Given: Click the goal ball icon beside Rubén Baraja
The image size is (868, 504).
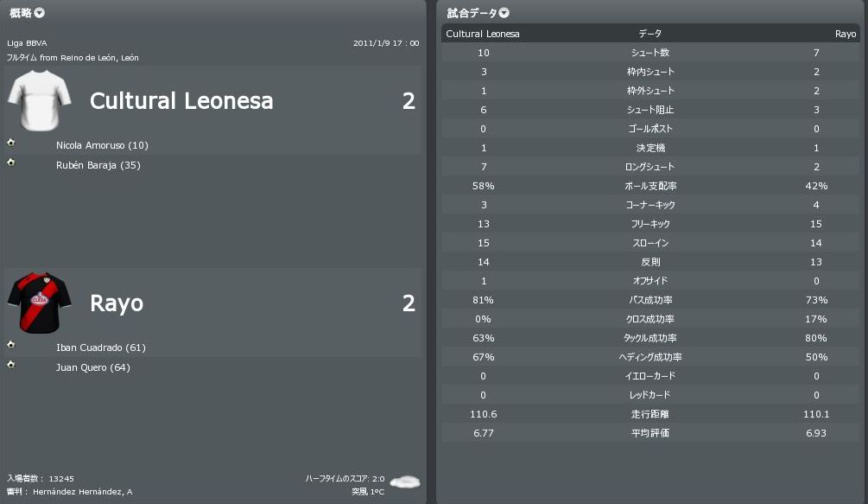Looking at the screenshot, I should pyautogui.click(x=10, y=162).
